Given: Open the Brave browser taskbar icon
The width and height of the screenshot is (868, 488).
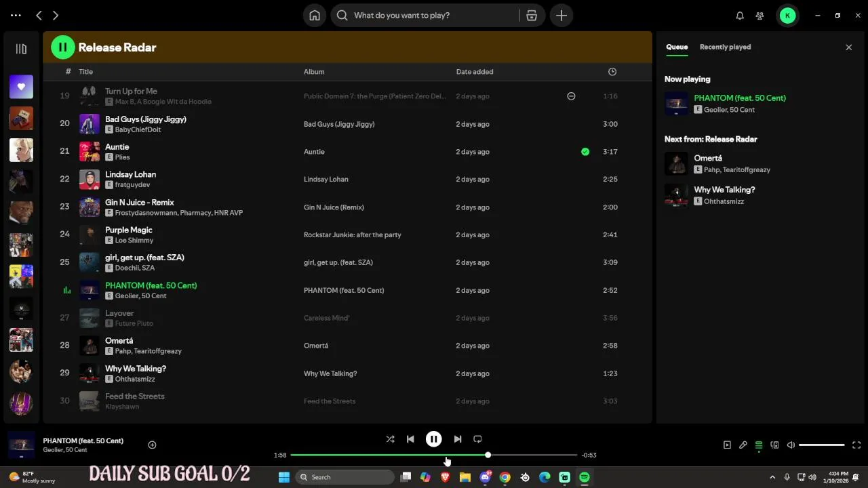Looking at the screenshot, I should (445, 477).
